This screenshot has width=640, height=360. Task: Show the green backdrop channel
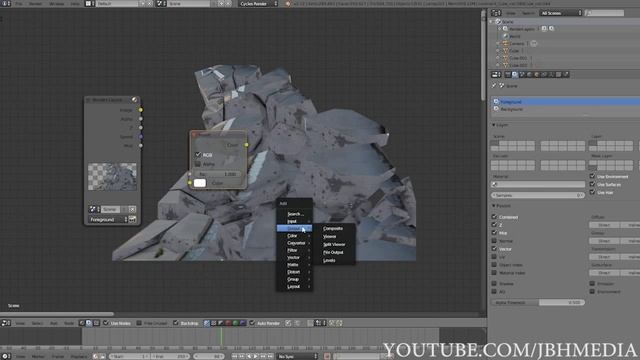[x=236, y=323]
